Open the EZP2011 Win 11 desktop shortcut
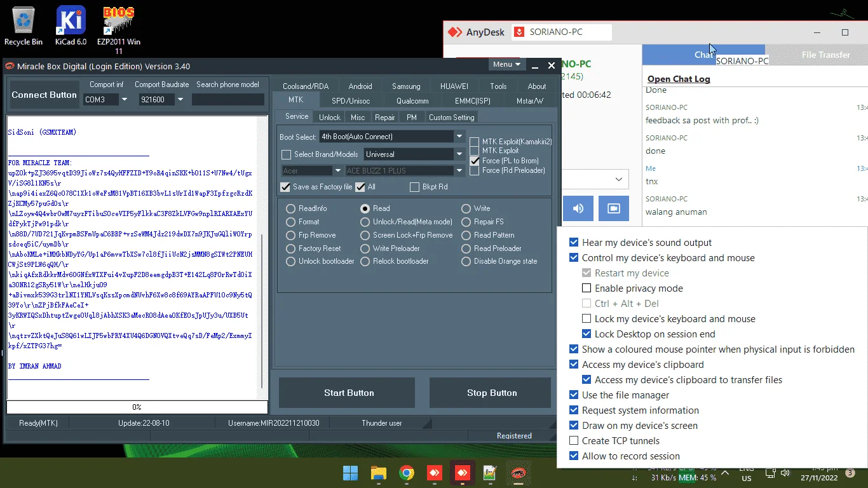The width and height of the screenshot is (868, 488). (x=118, y=30)
